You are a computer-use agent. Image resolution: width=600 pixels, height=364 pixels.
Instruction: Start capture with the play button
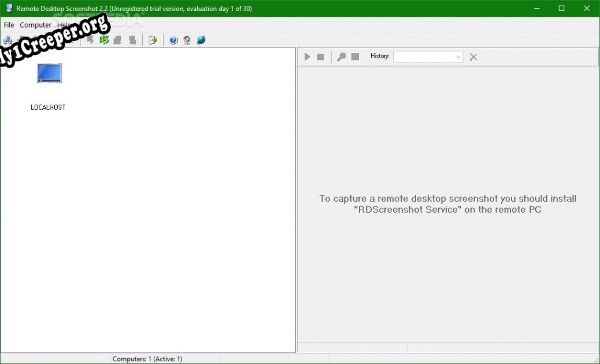(308, 57)
